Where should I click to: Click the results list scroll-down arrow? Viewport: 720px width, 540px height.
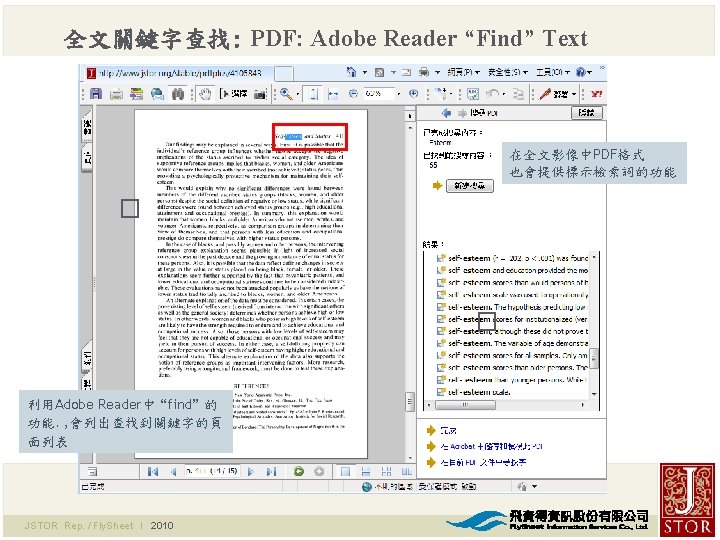[x=594, y=394]
